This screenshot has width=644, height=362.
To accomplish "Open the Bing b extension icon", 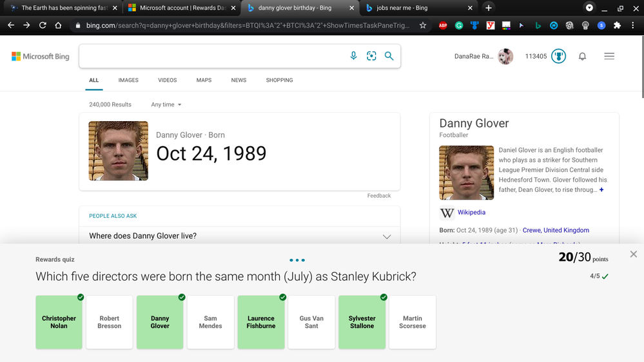I will [538, 26].
